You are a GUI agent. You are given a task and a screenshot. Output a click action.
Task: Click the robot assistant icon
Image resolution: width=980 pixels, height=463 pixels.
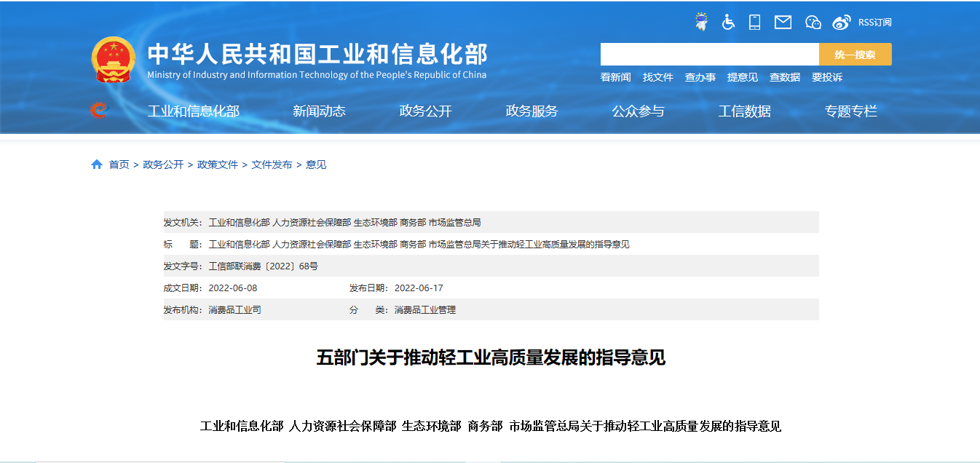[700, 22]
